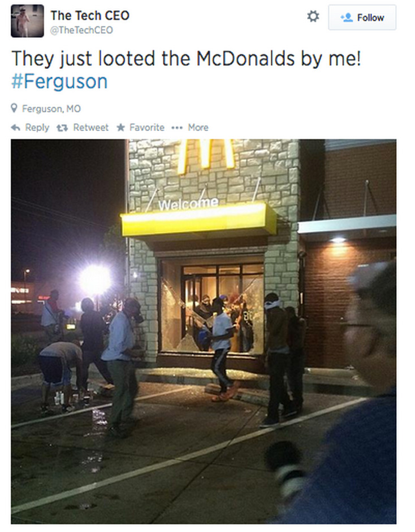Click the retweet arrows icon
Viewport: 415px width, 532px height.
point(62,128)
